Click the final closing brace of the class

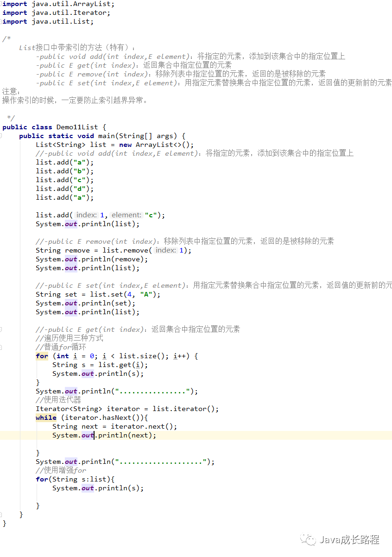point(4,523)
